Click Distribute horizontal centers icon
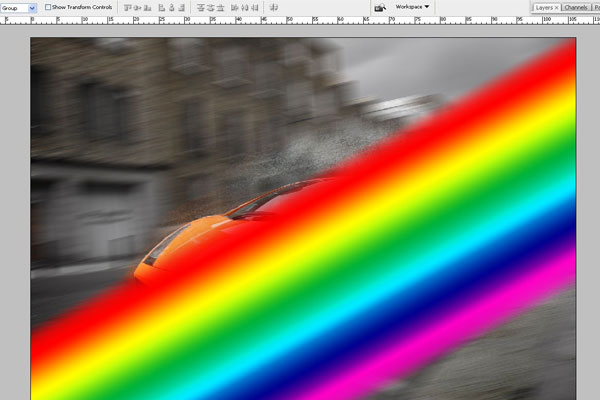Screen dimensions: 600x400 click(245, 8)
